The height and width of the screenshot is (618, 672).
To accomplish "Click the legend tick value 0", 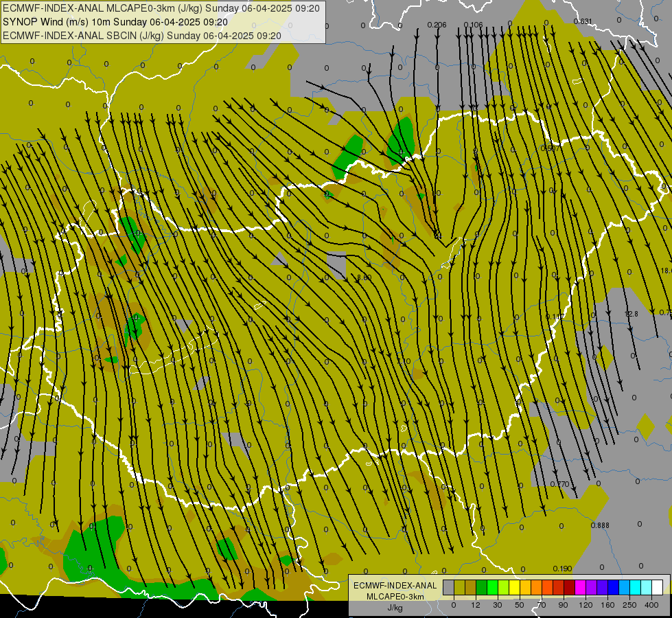I will click(454, 605).
